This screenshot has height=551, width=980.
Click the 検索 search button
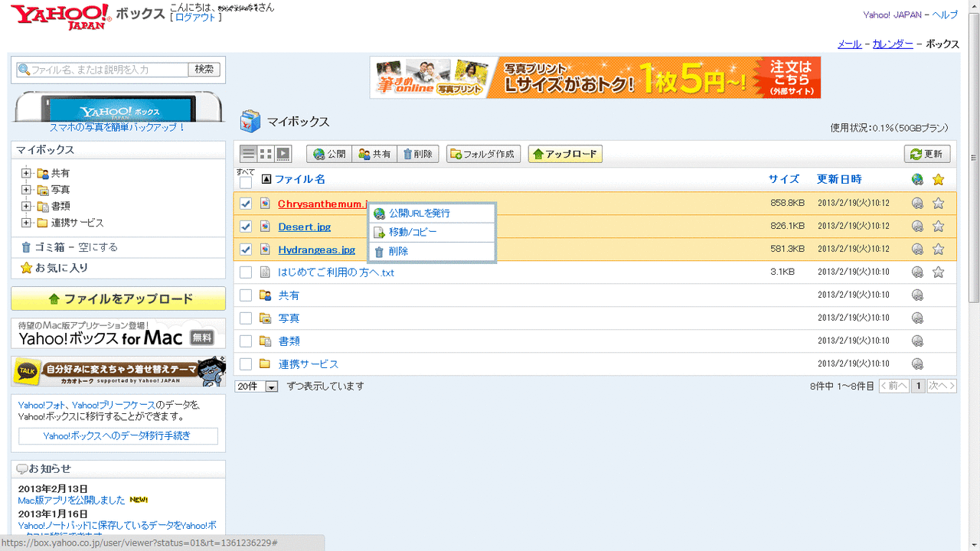click(204, 70)
